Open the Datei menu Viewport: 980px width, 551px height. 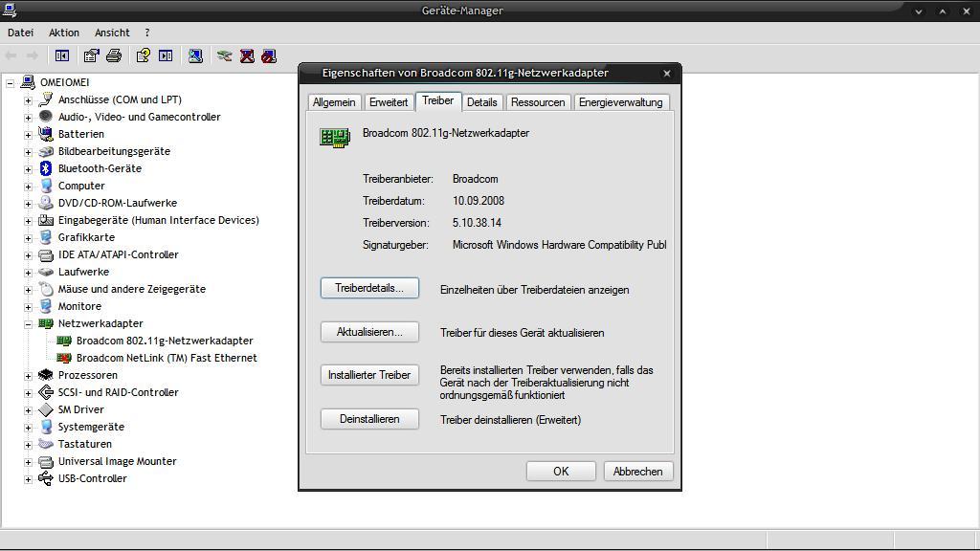pyautogui.click(x=21, y=33)
